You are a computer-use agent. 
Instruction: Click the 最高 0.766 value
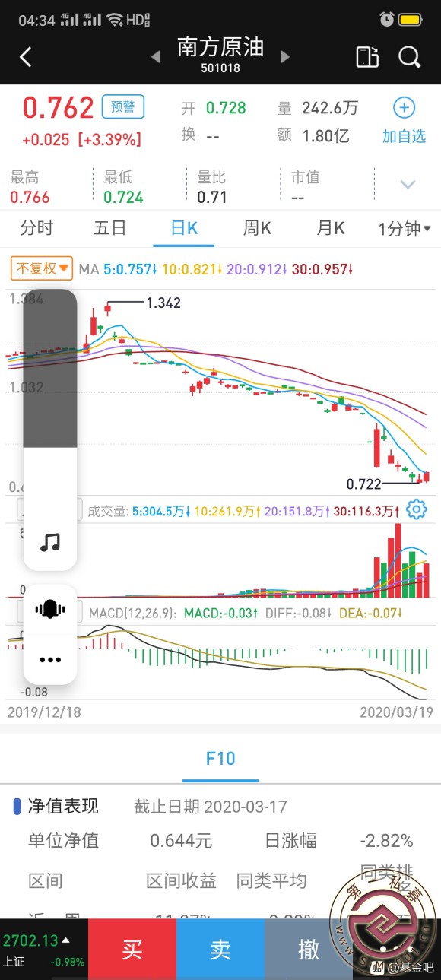[x=30, y=198]
